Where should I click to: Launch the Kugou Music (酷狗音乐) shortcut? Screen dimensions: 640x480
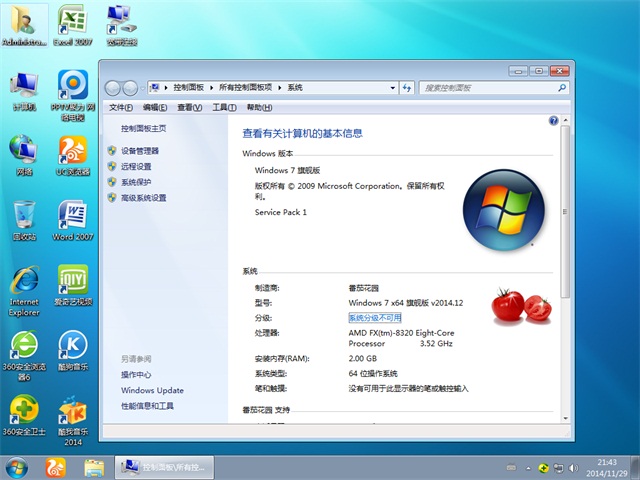(x=73, y=350)
